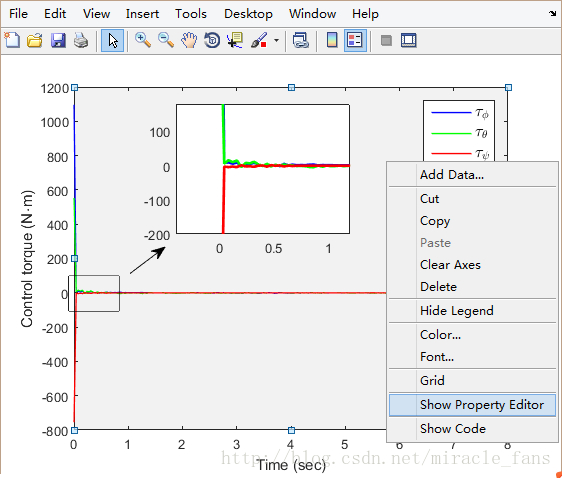Save figure using the floppy disk icon
Screen dimensions: 562x478
pyautogui.click(x=58, y=40)
